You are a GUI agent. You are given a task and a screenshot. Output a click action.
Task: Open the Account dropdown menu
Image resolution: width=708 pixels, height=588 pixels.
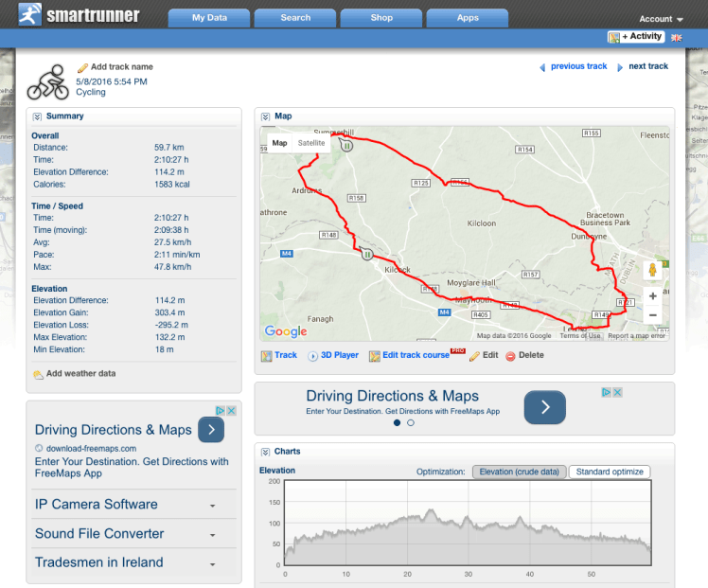[661, 19]
